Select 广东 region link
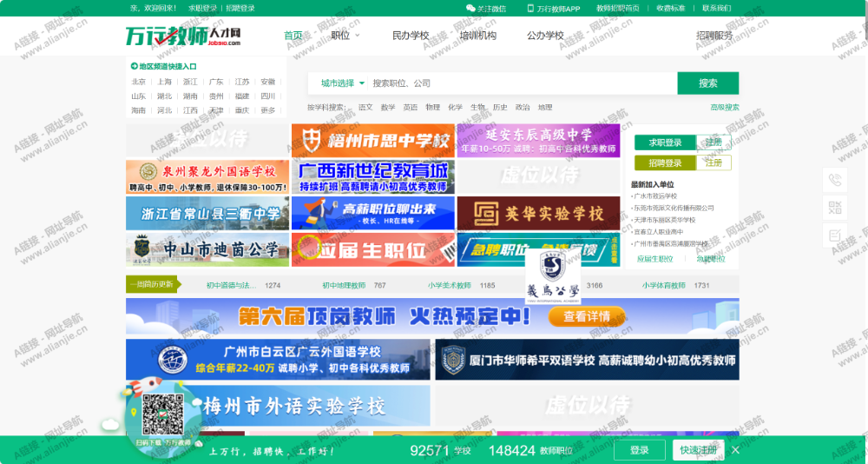Image resolution: width=868 pixels, height=464 pixels. (x=216, y=82)
